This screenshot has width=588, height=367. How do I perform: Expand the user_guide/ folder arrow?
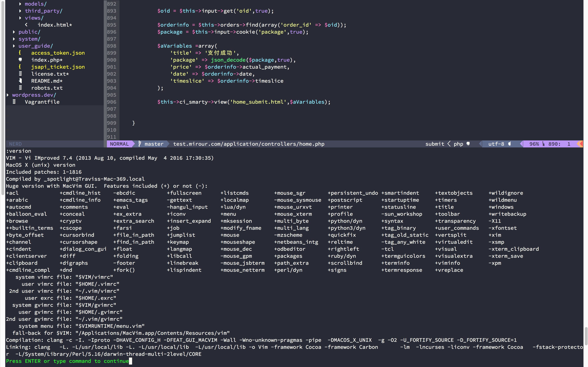pos(14,46)
